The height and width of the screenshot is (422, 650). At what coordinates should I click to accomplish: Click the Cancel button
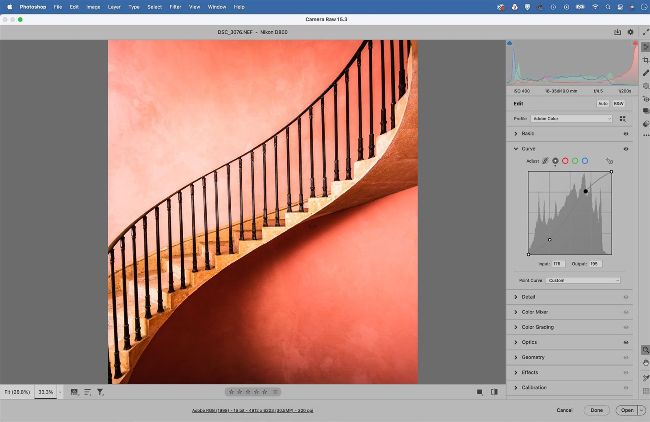coord(564,410)
